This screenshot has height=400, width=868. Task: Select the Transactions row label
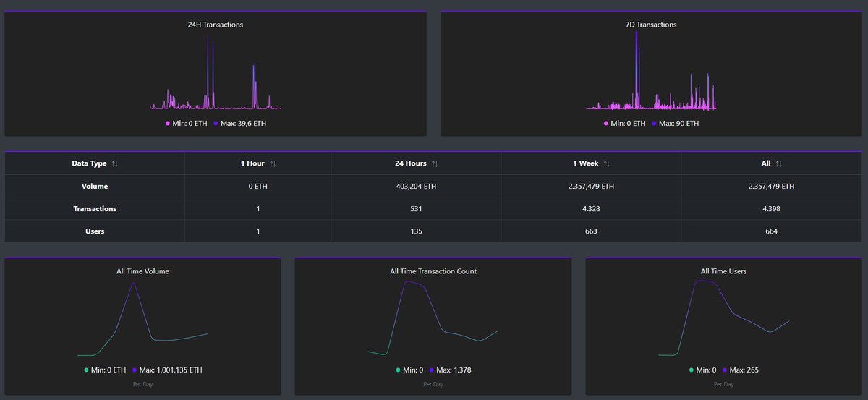pyautogui.click(x=95, y=208)
